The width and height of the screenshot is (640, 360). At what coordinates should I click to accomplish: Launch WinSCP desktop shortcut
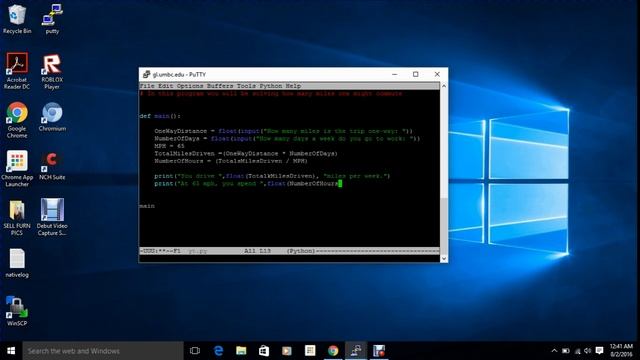(17, 311)
